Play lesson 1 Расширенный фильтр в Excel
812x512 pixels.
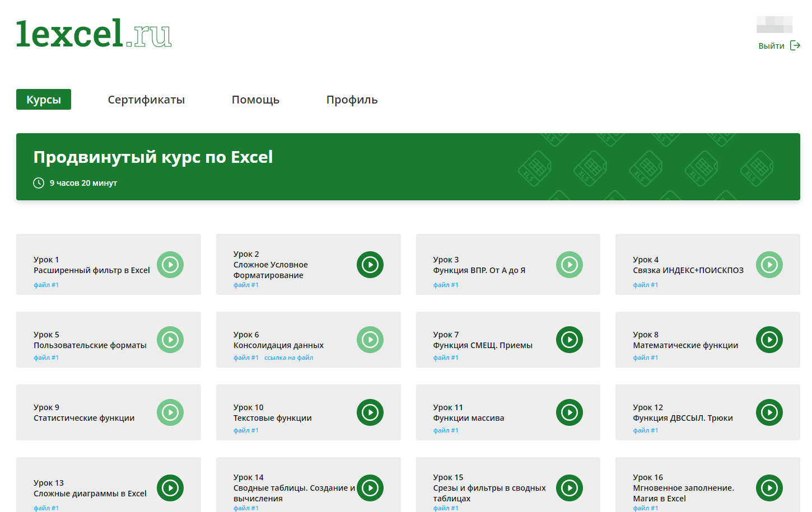(x=170, y=265)
